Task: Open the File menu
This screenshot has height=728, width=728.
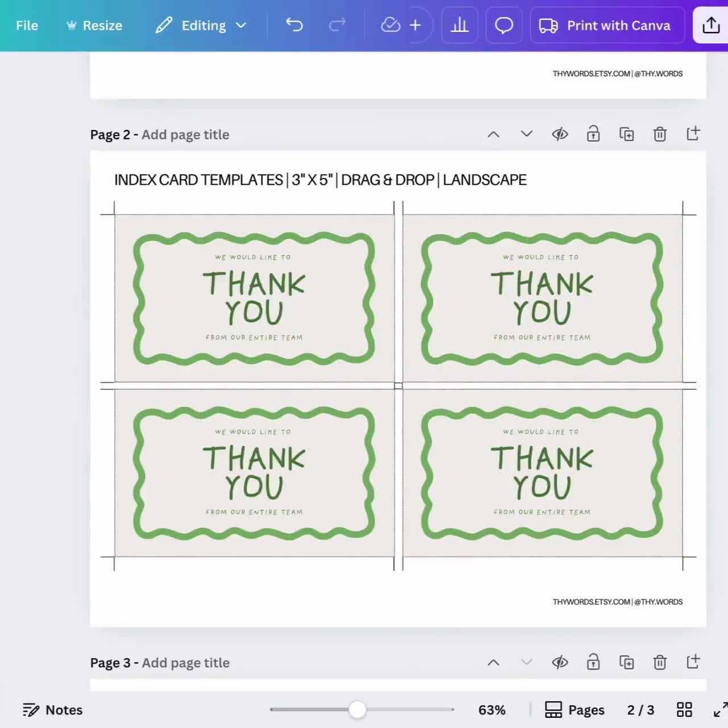Action: pyautogui.click(x=27, y=26)
